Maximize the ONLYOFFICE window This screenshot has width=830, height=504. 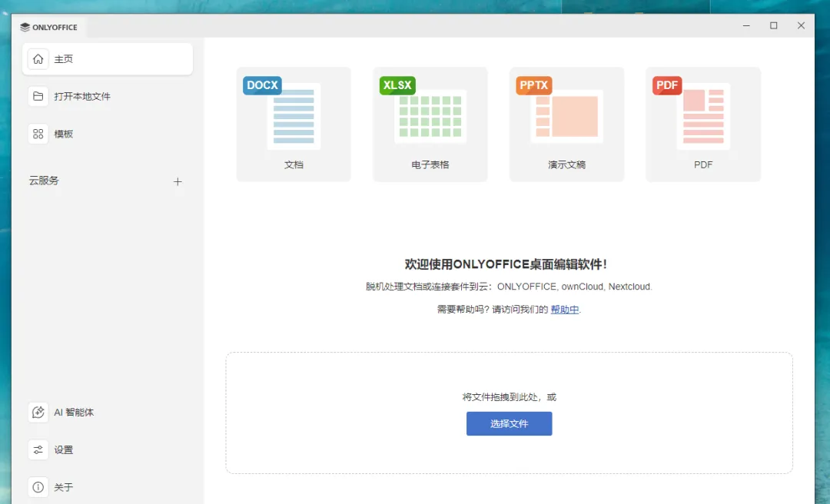click(x=773, y=25)
